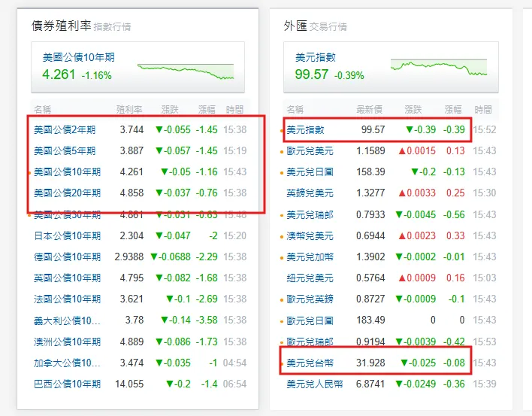Click the 時間 header in bond table
The width and height of the screenshot is (532, 416).
234,109
